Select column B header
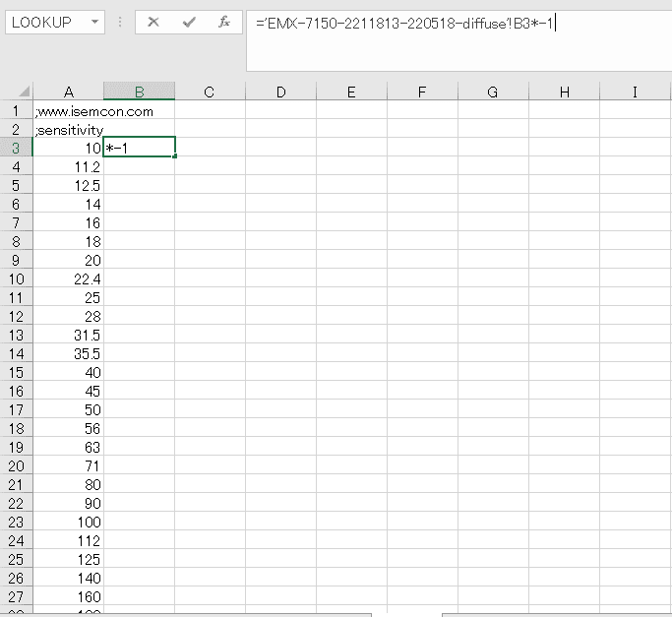Screen dimensions: 672x617 (139, 92)
